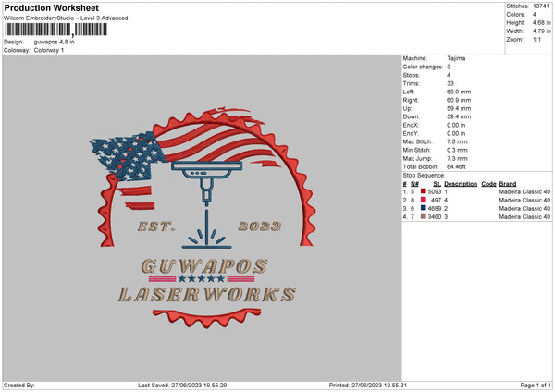Click the Zoom value 1:1
The height and width of the screenshot is (392, 555).
(x=536, y=39)
